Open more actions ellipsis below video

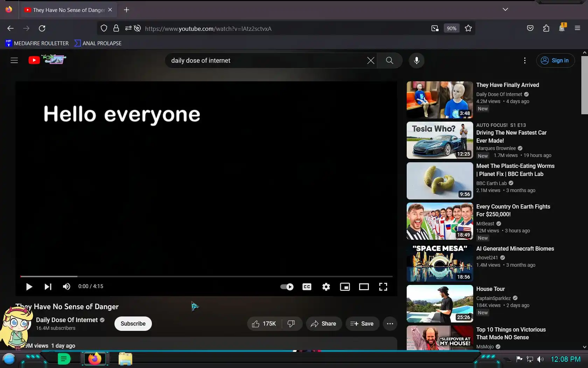(390, 324)
